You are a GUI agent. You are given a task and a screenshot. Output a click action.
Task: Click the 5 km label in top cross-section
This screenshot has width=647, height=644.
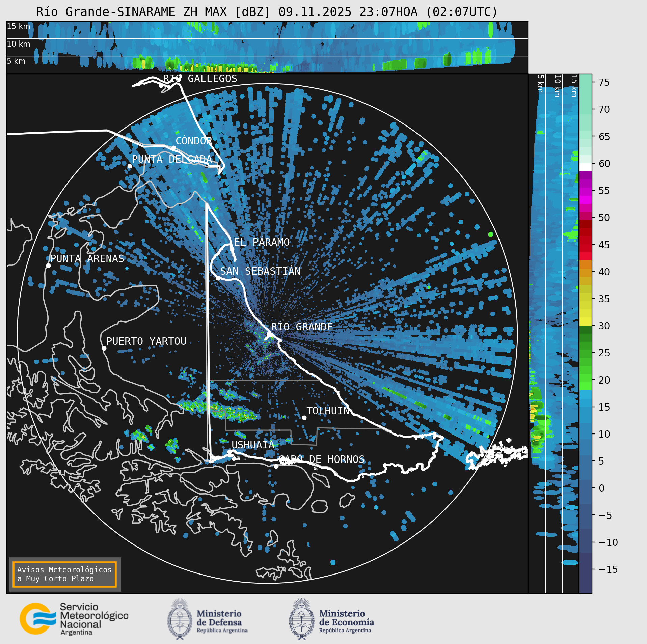pyautogui.click(x=16, y=61)
